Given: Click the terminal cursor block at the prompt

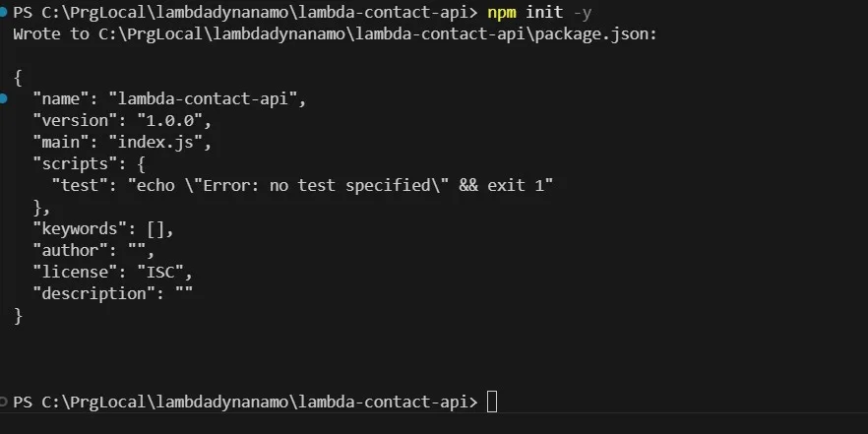Looking at the screenshot, I should click(x=492, y=402).
